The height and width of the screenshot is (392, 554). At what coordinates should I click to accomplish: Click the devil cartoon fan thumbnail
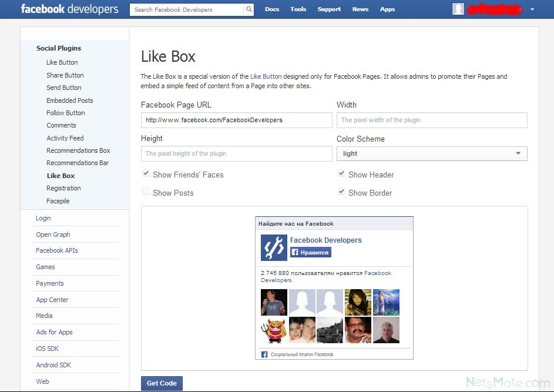[x=274, y=330]
